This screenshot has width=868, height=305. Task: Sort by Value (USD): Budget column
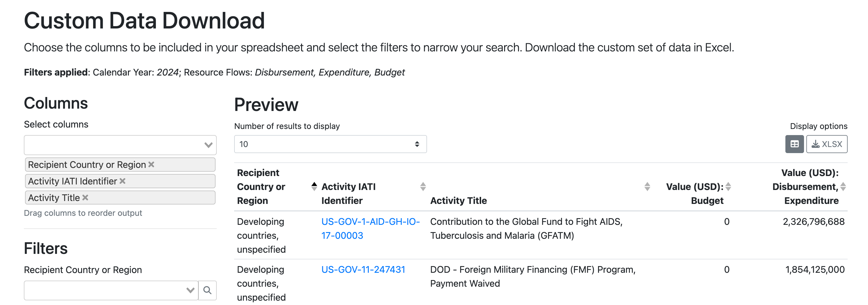728,186
